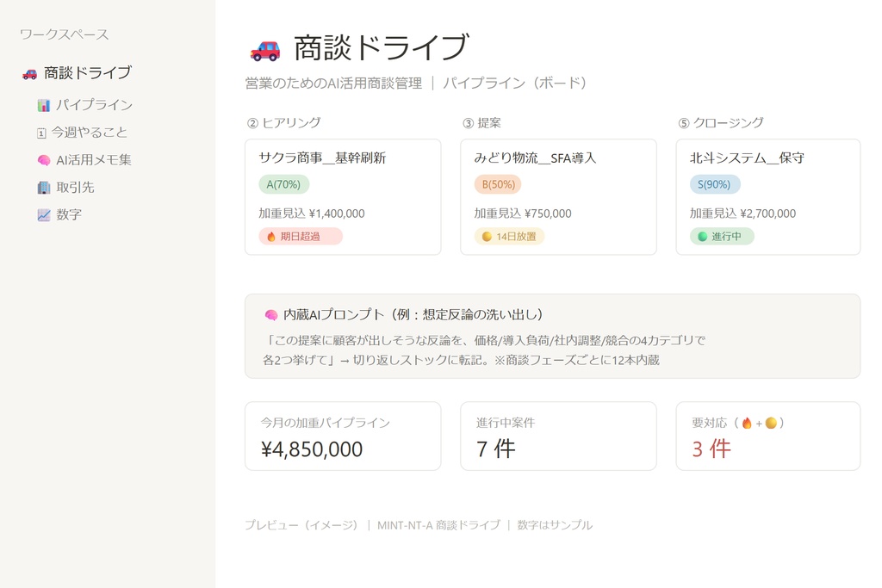The height and width of the screenshot is (588, 882).
Task: Click the yellow circle icon in 要対応 card
Action: [771, 423]
